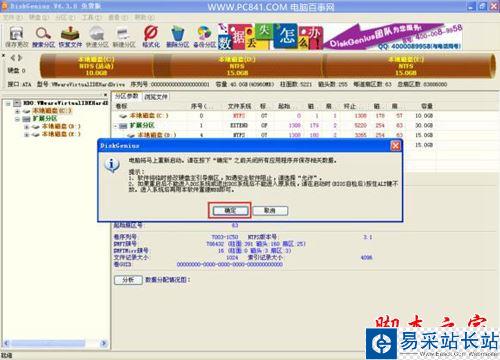The height and width of the screenshot is (360, 500).
Task: Click the left arrow of the tree panel scrollbar
Action: coord(6,343)
